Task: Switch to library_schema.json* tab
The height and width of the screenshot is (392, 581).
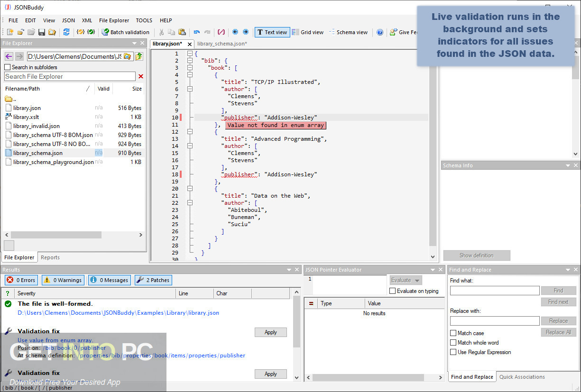Action: pyautogui.click(x=222, y=44)
